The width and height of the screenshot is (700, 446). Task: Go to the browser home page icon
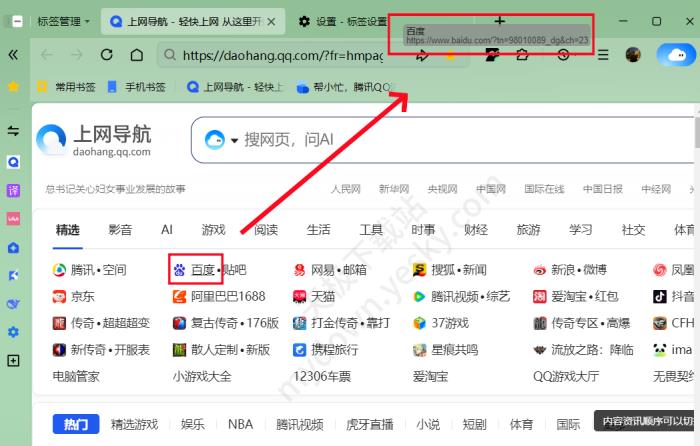point(136,56)
